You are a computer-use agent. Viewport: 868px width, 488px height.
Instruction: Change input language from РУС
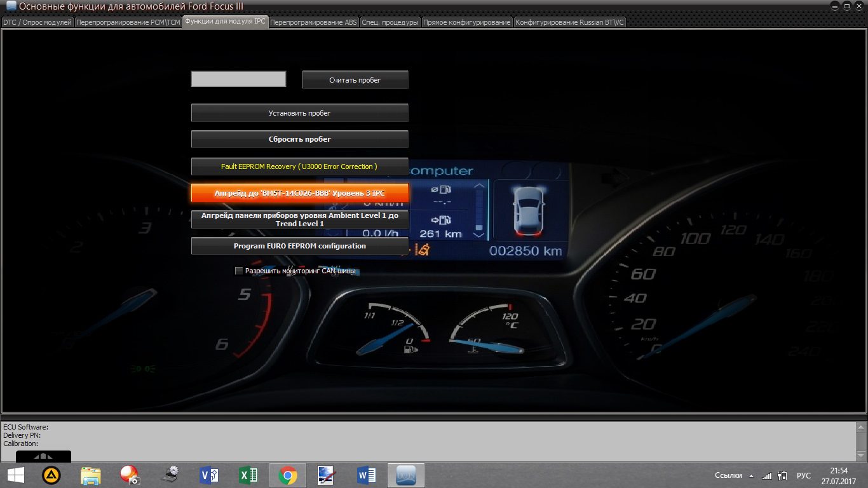[x=804, y=475]
